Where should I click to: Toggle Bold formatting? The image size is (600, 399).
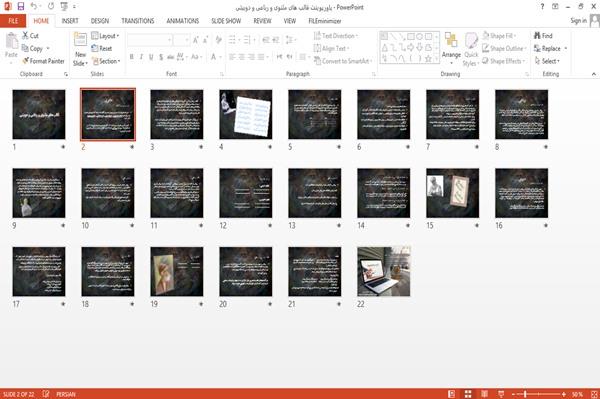tap(132, 57)
